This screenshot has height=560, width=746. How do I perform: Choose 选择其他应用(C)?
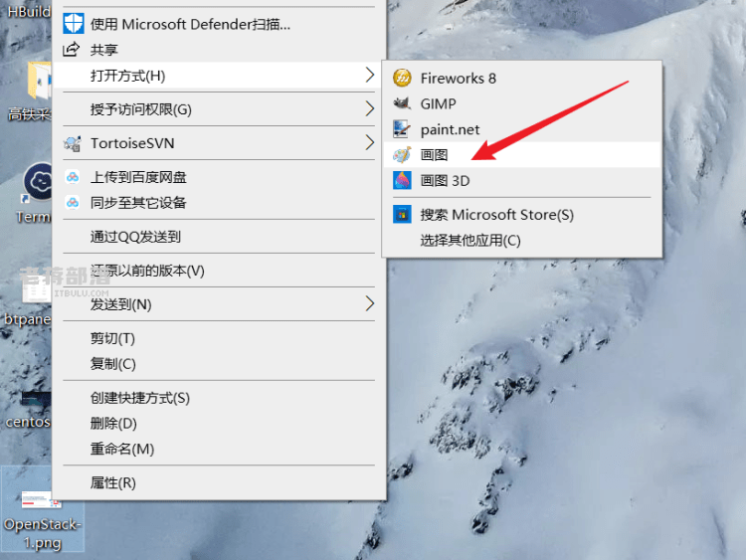[x=522, y=241]
